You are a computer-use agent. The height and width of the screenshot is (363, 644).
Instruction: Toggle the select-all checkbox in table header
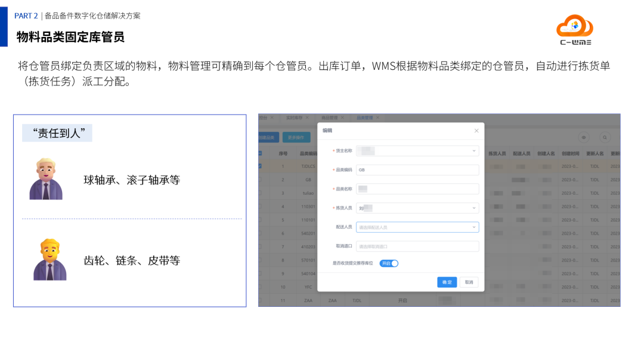pyautogui.click(x=259, y=152)
